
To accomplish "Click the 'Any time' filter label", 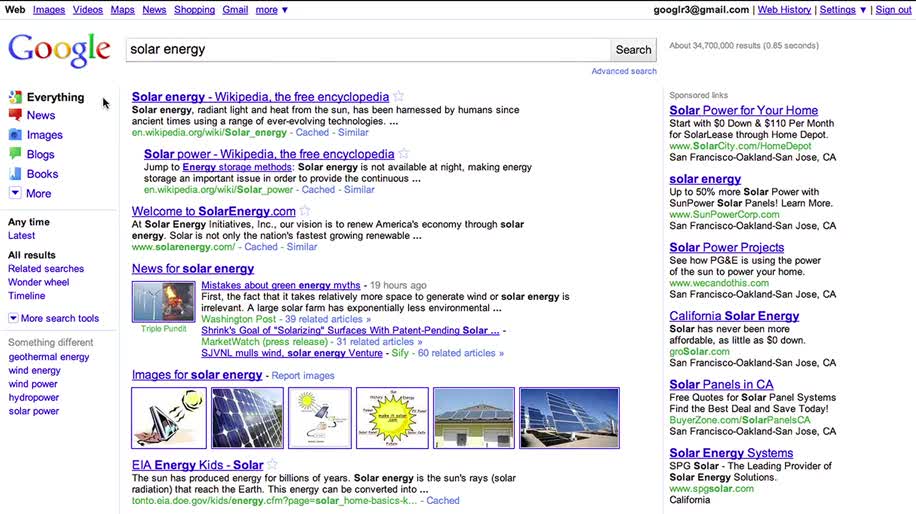I will [x=29, y=222].
